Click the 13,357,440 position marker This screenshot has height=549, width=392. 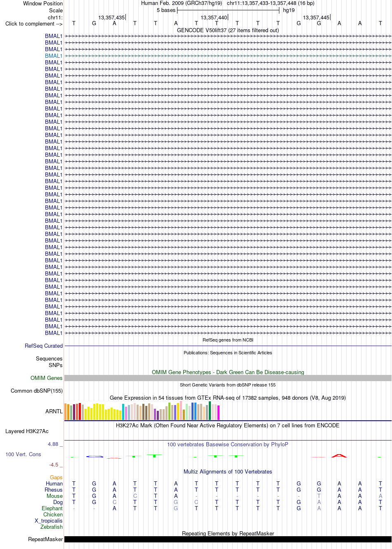point(214,17)
